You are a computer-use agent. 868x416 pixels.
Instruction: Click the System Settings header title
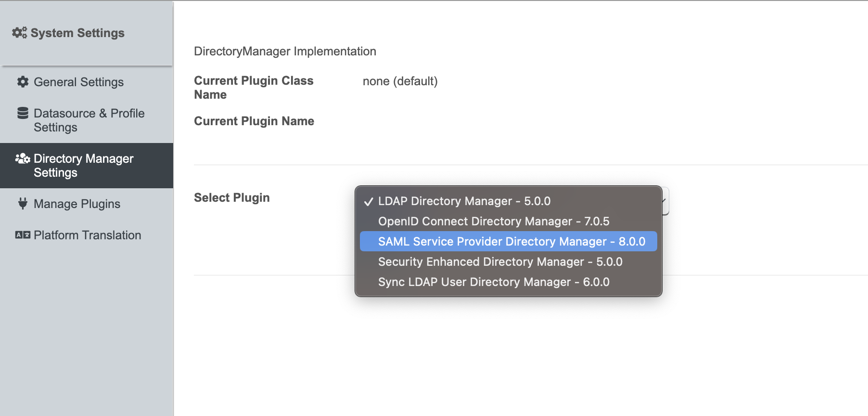click(x=77, y=33)
